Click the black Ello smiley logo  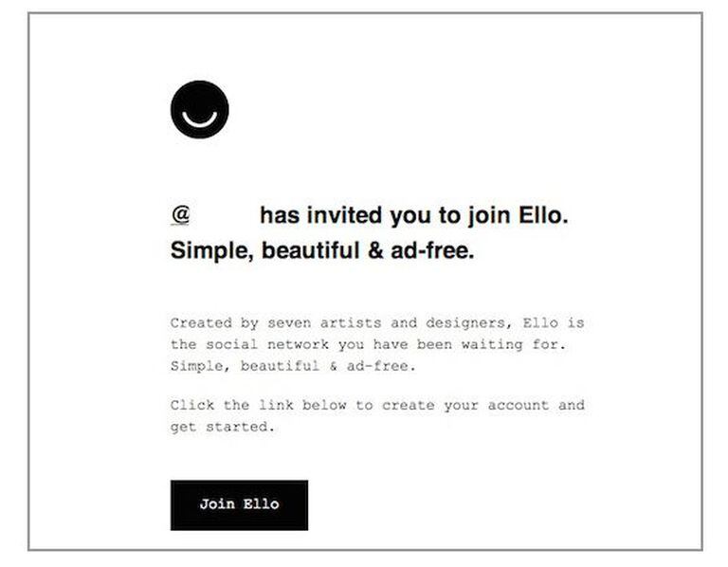click(199, 110)
